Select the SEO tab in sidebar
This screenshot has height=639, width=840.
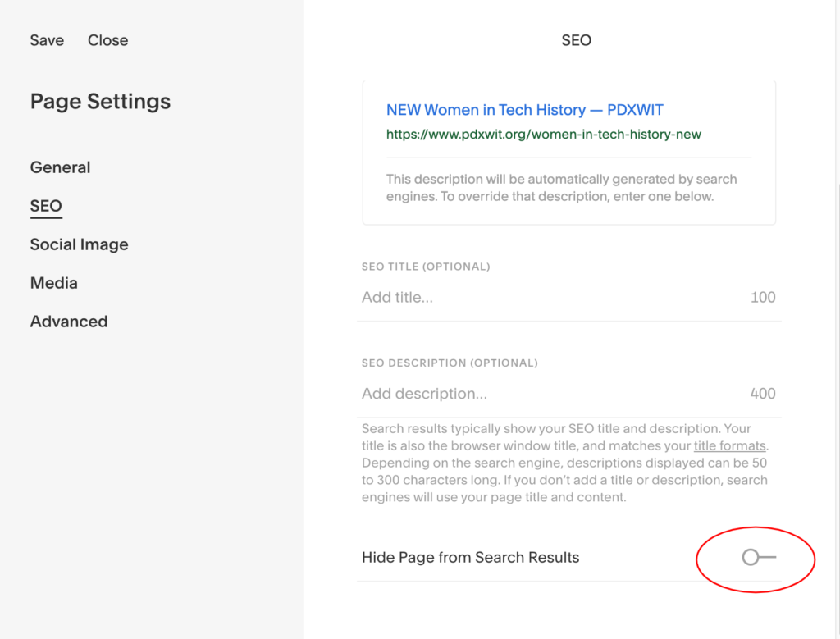coord(46,206)
